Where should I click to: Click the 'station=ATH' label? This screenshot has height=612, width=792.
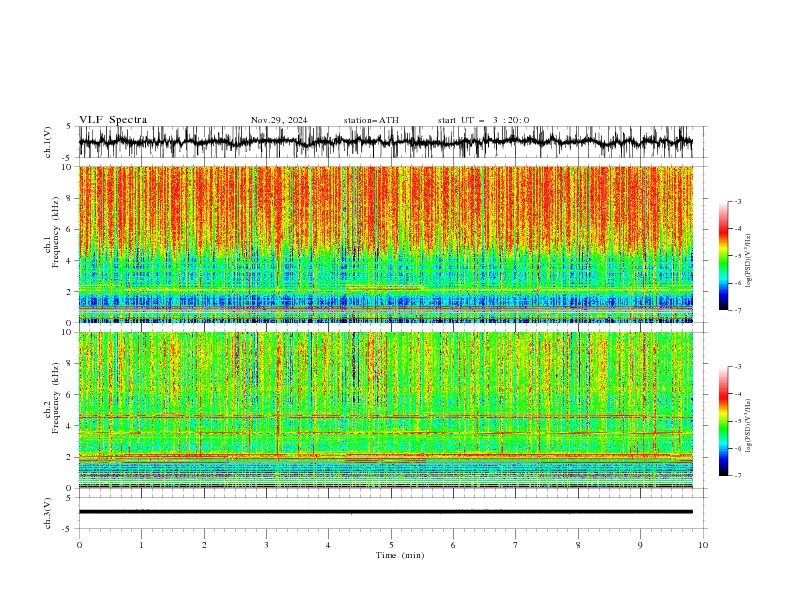click(371, 120)
